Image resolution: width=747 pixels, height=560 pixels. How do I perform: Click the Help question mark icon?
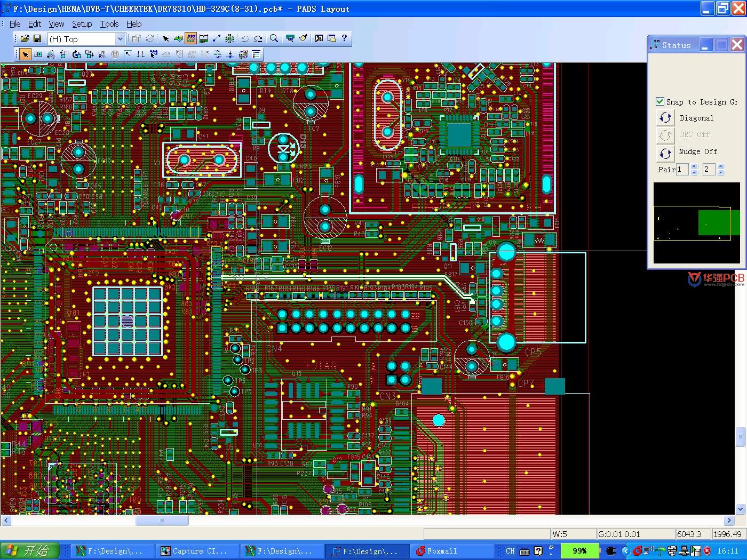[x=344, y=38]
